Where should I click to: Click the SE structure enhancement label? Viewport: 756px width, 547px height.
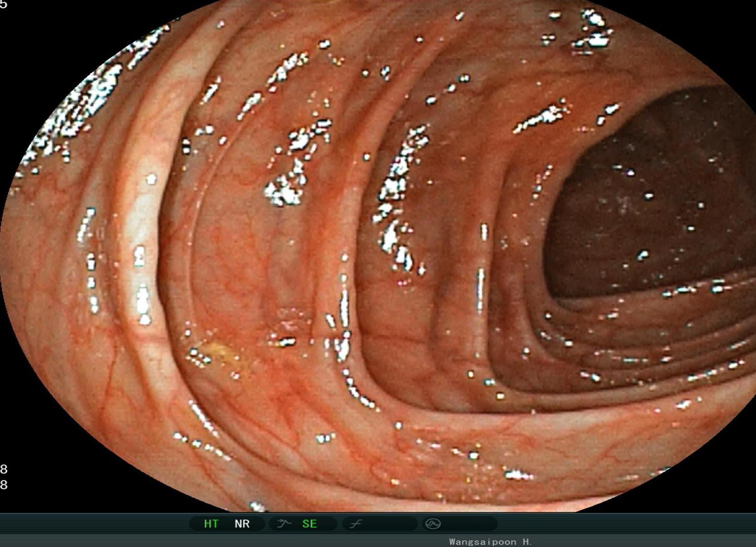click(x=310, y=523)
